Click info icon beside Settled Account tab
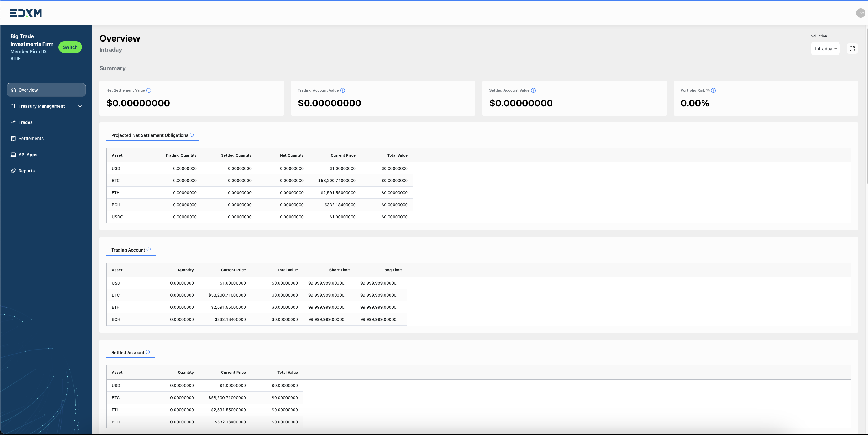868x435 pixels. (148, 352)
